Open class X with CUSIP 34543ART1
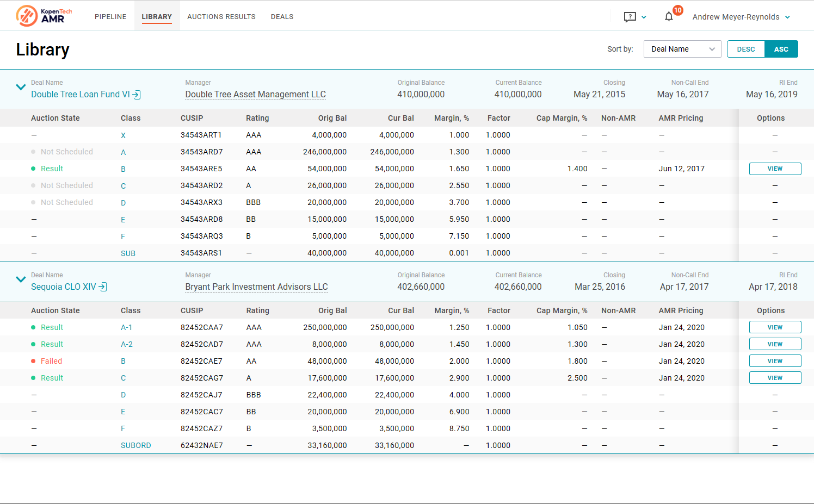This screenshot has height=504, width=814. [x=123, y=135]
